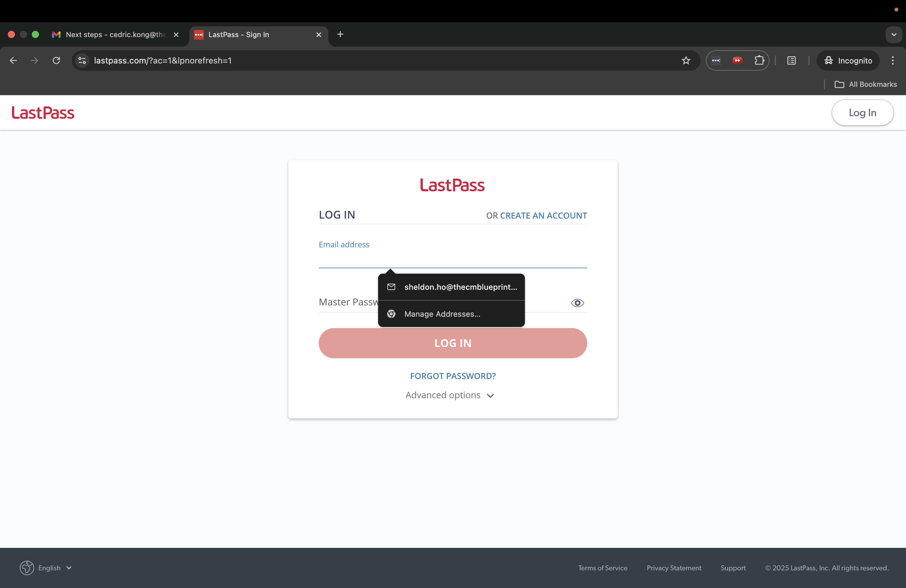Screen dimensions: 906x588
Task: Open the All Bookmarks folder
Action: pyautogui.click(x=866, y=84)
